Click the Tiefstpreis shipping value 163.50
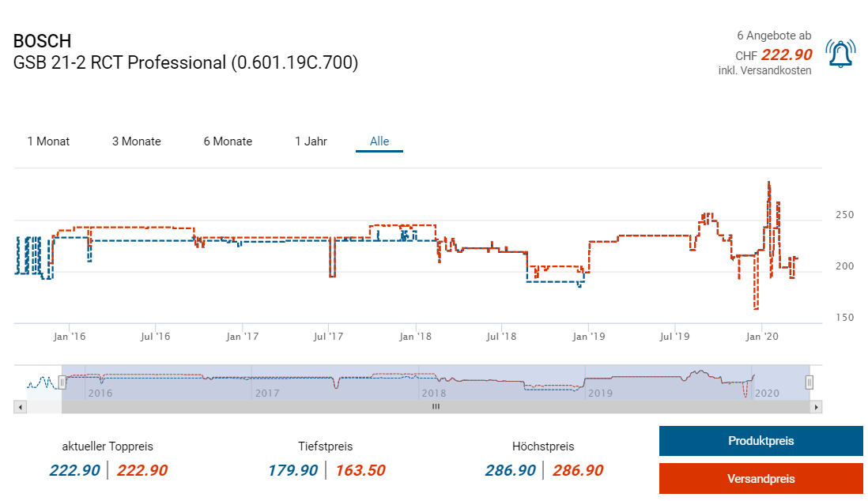868x501 pixels. click(x=360, y=471)
